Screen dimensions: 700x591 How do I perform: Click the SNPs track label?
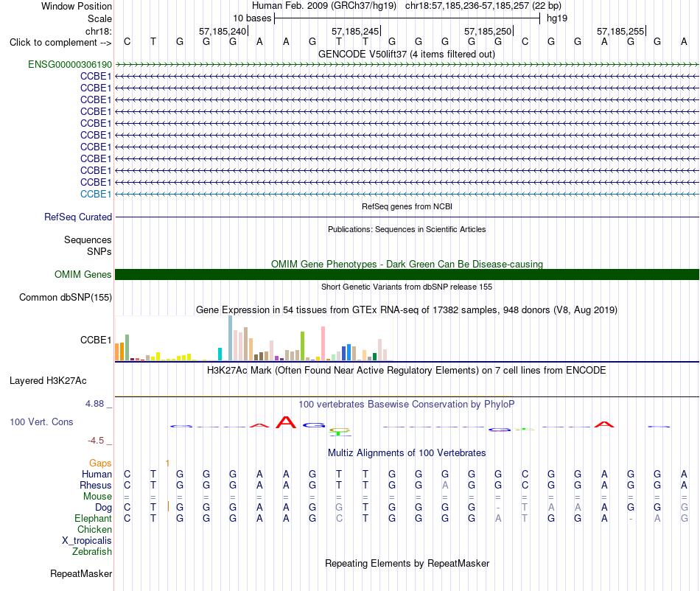99,251
